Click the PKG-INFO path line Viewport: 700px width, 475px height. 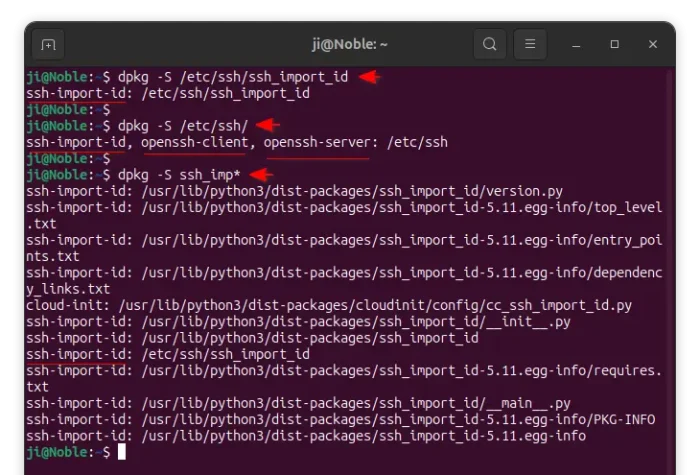click(341, 420)
